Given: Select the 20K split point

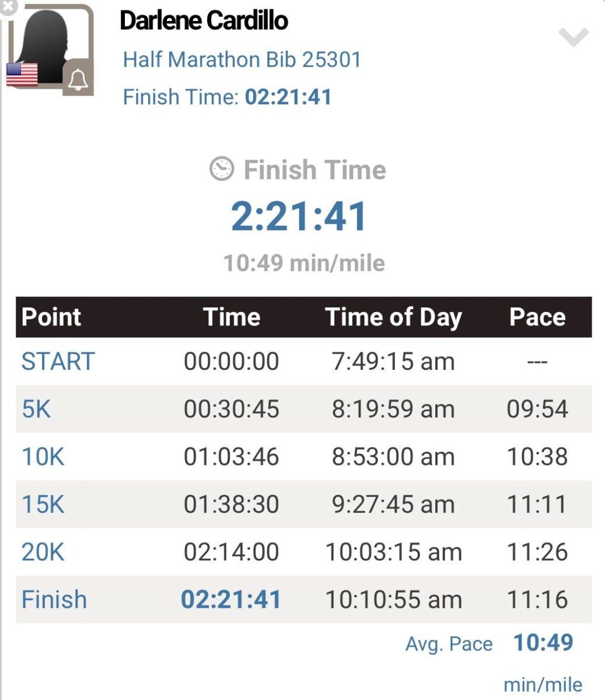Looking at the screenshot, I should 43,552.
